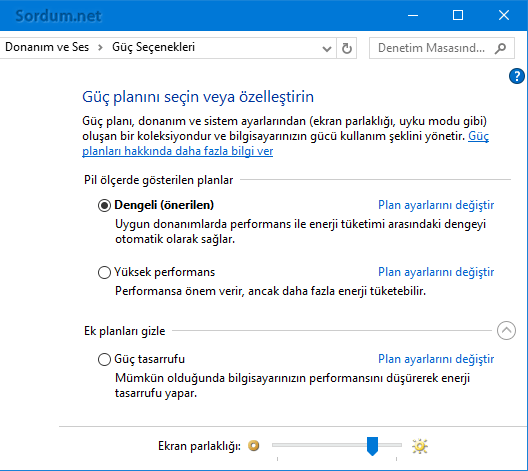Click the breadcrumb arrow after Donanım ve Ses
Screen dimensions: 528x471
click(x=100, y=47)
